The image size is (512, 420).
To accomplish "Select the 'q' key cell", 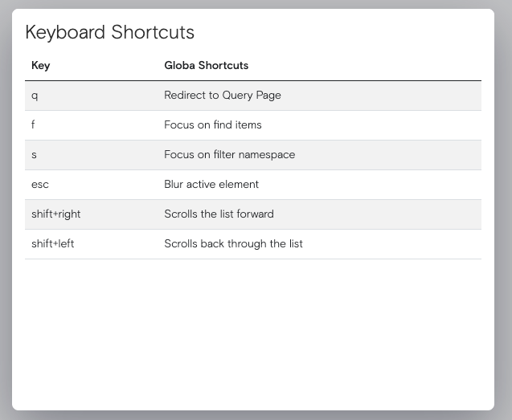I will tap(35, 96).
